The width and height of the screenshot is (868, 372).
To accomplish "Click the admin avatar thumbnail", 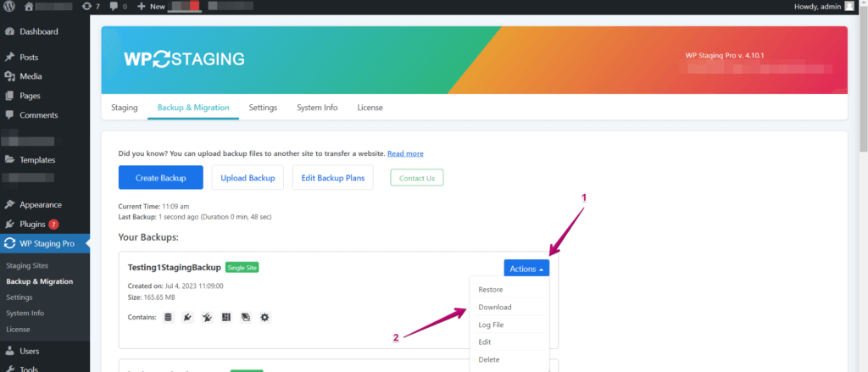I will [849, 7].
